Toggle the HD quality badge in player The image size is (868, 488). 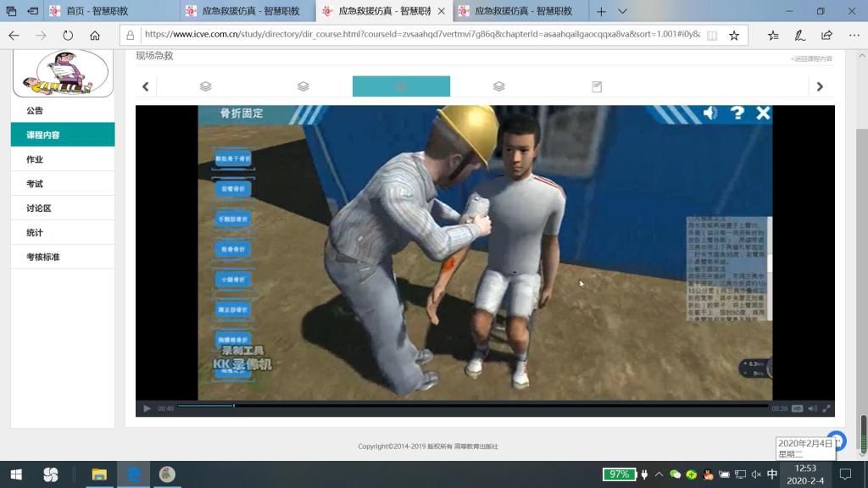[797, 408]
